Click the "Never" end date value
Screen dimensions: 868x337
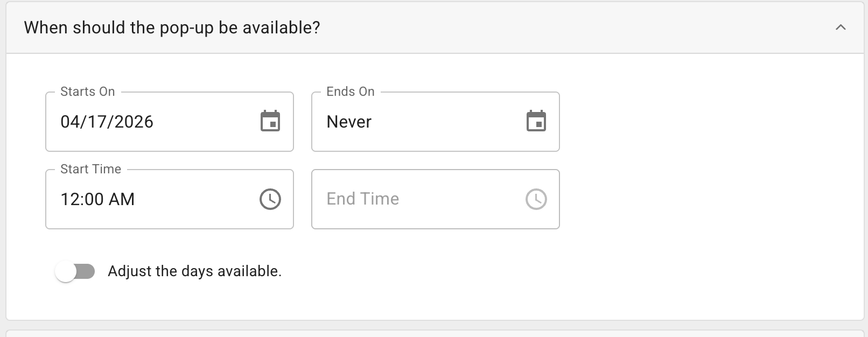point(349,122)
